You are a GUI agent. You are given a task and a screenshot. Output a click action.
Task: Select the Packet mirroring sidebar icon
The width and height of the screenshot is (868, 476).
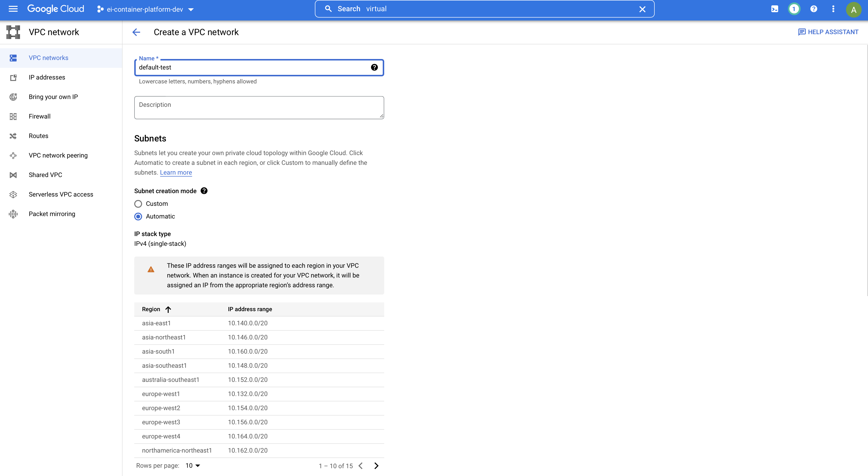[x=13, y=213]
